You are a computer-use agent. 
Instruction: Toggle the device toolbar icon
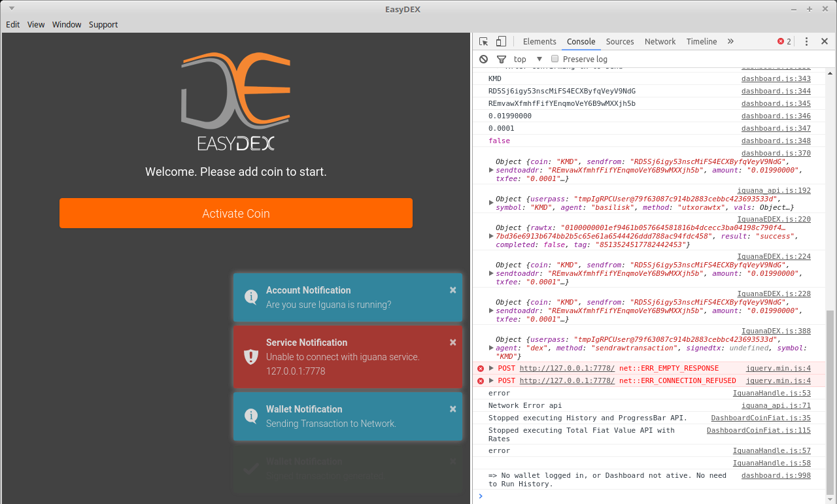501,41
